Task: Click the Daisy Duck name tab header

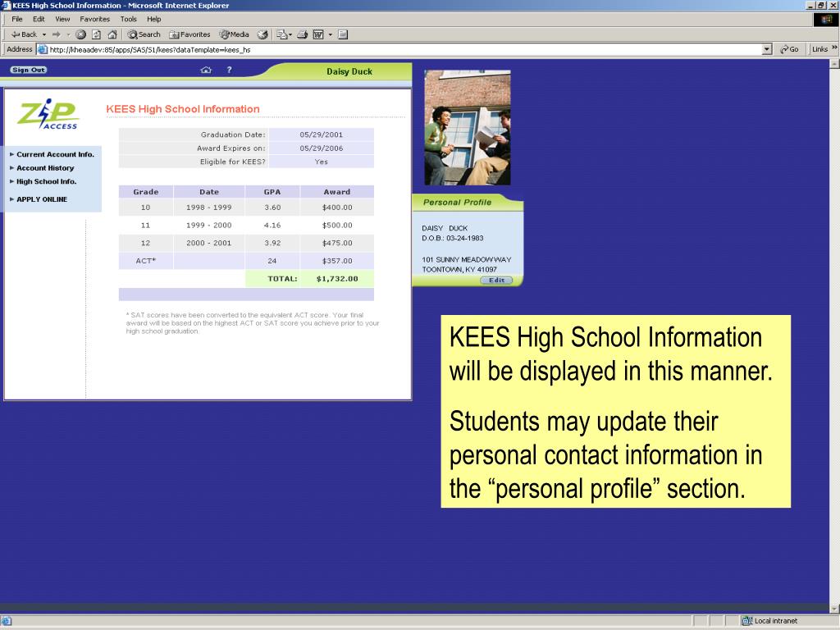Action: (x=349, y=71)
